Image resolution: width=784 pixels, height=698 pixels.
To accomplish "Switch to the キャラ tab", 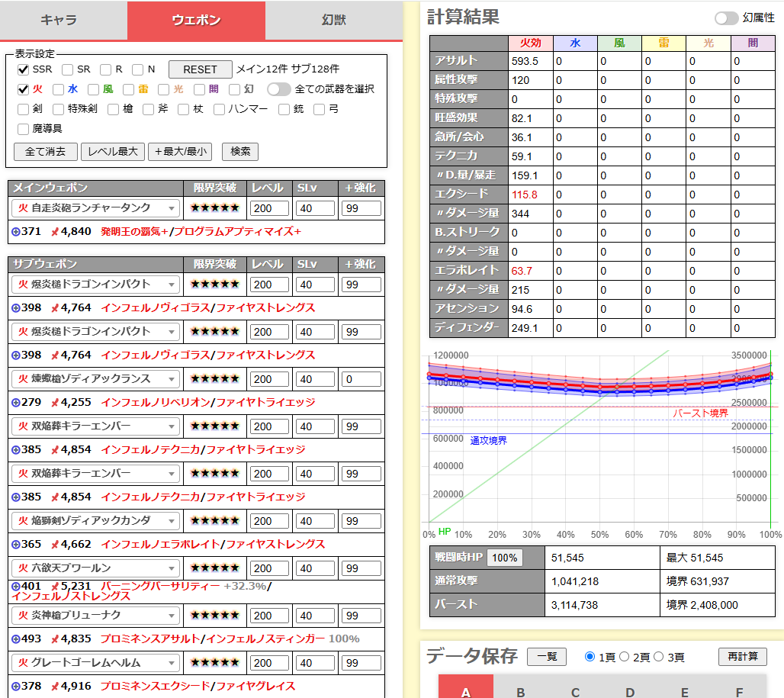I will 63,20.
